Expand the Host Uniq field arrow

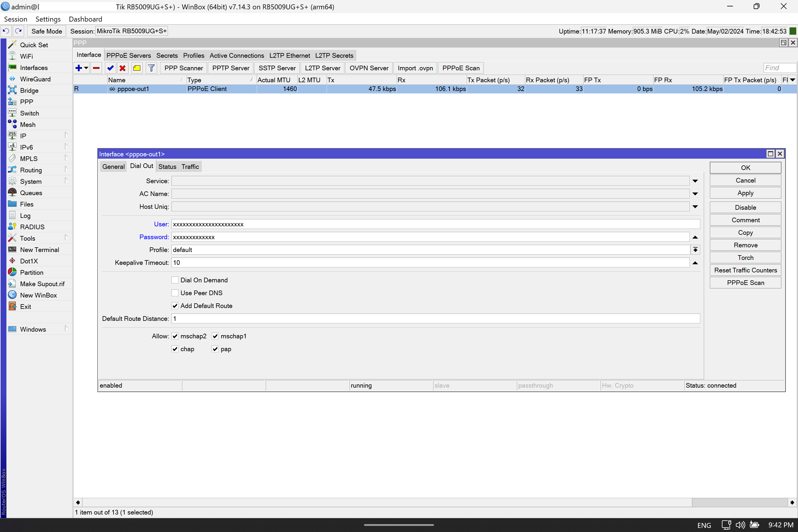coord(695,206)
